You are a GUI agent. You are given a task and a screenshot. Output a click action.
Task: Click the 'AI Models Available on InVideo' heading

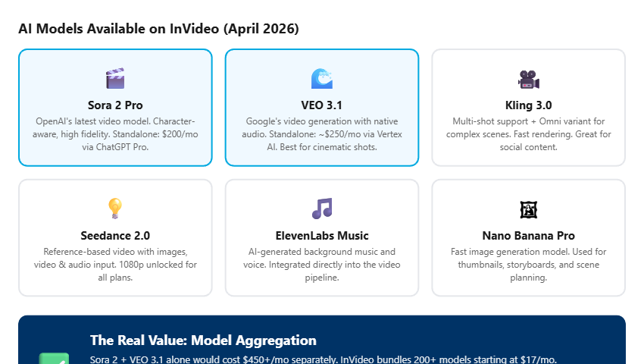pos(158,29)
